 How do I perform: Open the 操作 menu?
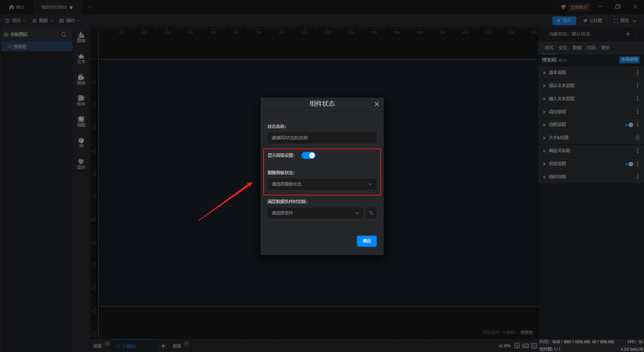[70, 21]
